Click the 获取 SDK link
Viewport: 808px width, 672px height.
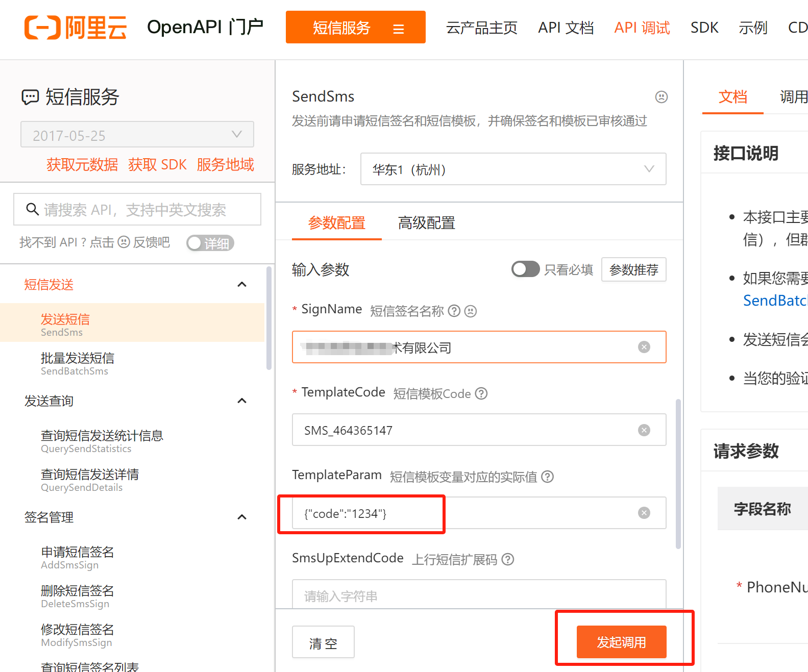[157, 164]
